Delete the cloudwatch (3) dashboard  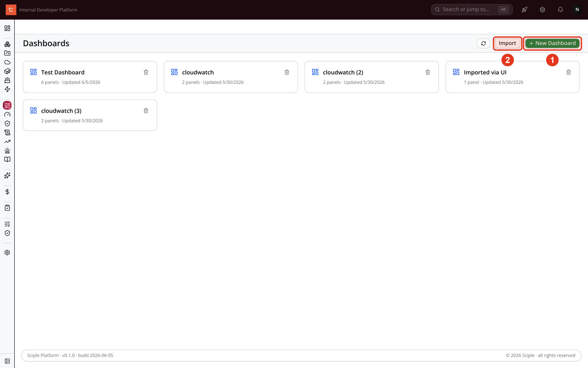coord(146,111)
